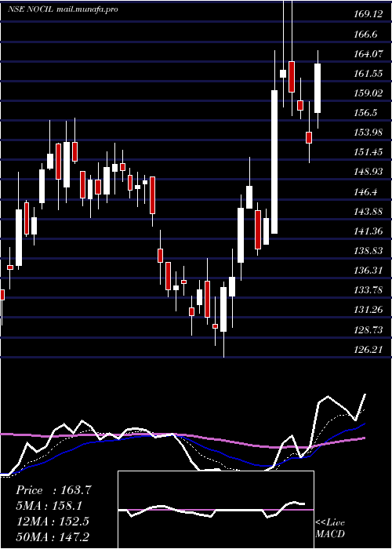The width and height of the screenshot is (392, 549).
Task: Select the 136.31 price axis label
Action: (x=368, y=271)
